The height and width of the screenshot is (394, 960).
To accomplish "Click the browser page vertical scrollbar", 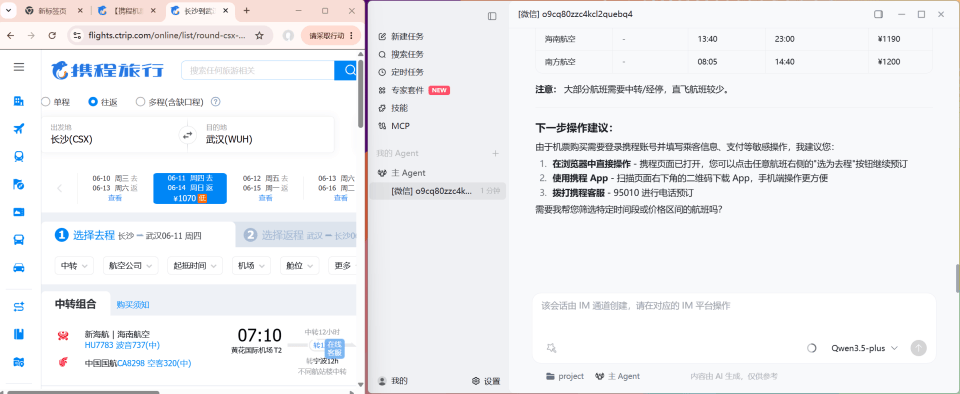I will (361, 94).
